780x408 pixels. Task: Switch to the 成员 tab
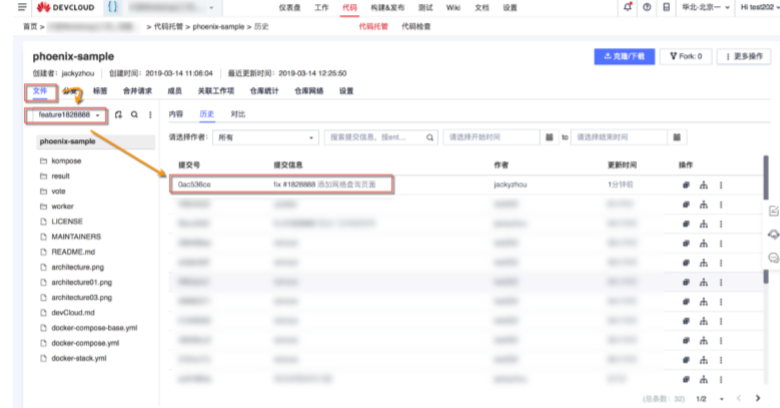[175, 91]
